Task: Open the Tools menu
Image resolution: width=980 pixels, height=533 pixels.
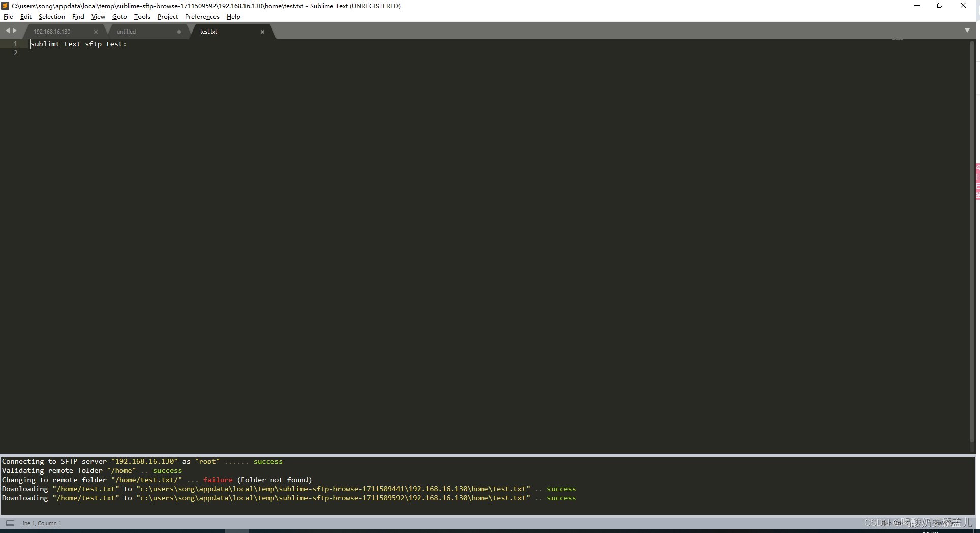Action: pyautogui.click(x=142, y=17)
